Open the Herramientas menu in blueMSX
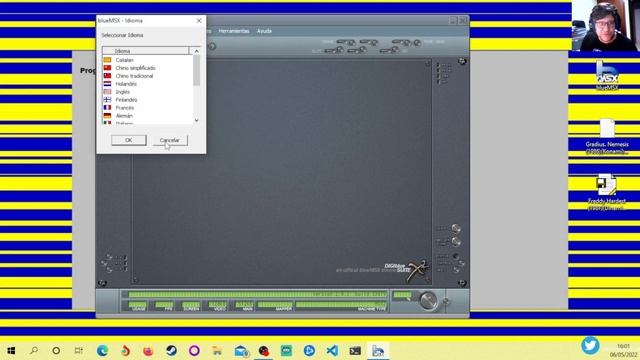The height and width of the screenshot is (360, 640). pyautogui.click(x=234, y=31)
